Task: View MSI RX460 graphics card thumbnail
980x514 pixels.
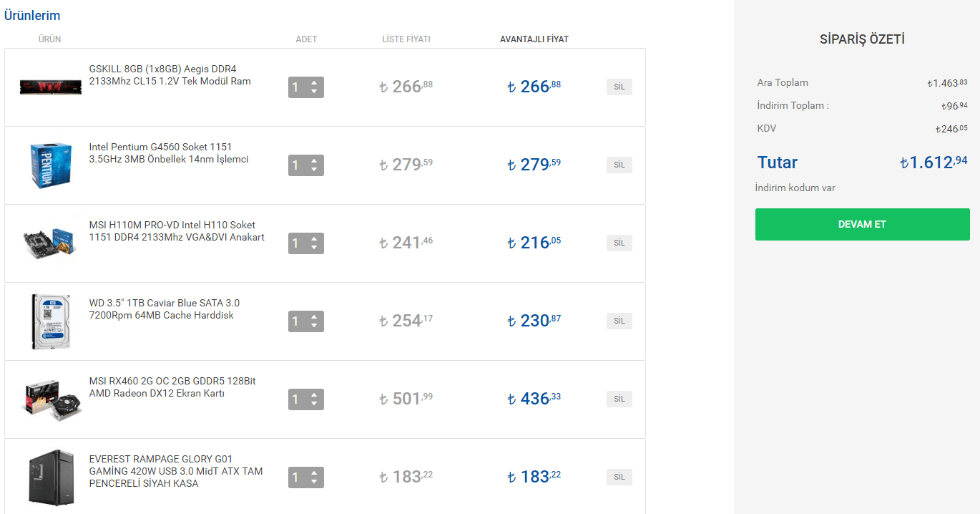Action: (51, 399)
